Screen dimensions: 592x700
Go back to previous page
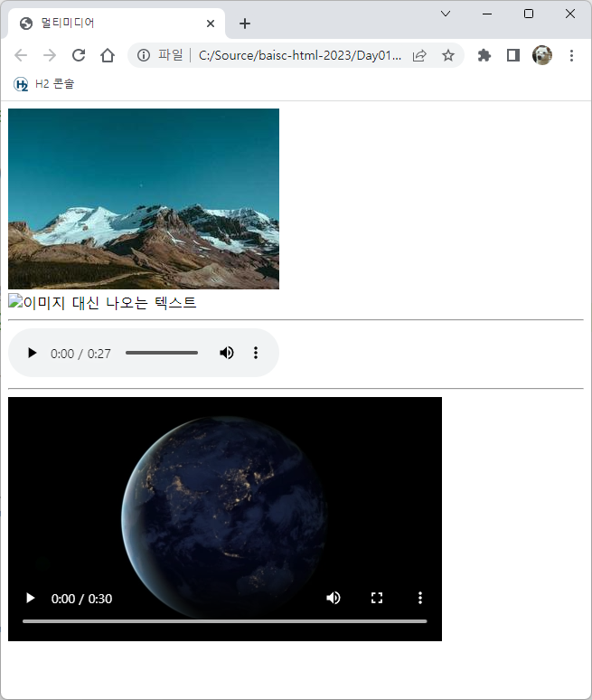21,55
